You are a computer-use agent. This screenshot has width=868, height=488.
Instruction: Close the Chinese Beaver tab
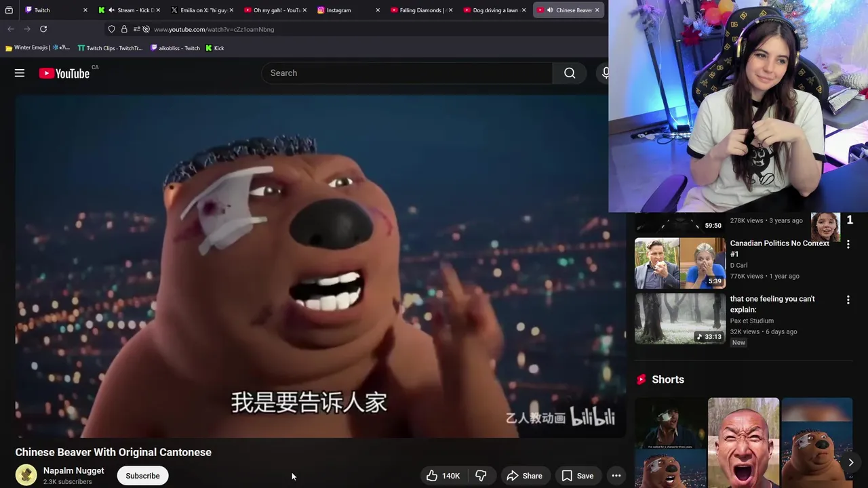coord(597,10)
